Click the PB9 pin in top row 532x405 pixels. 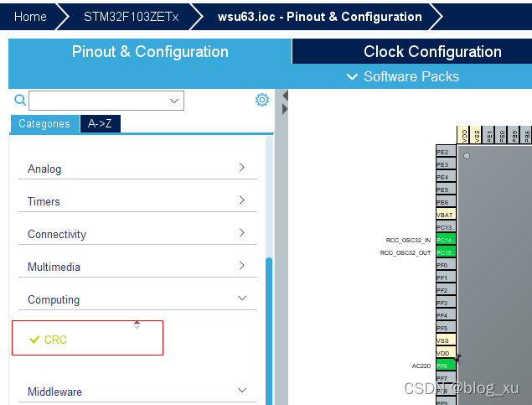[514, 135]
